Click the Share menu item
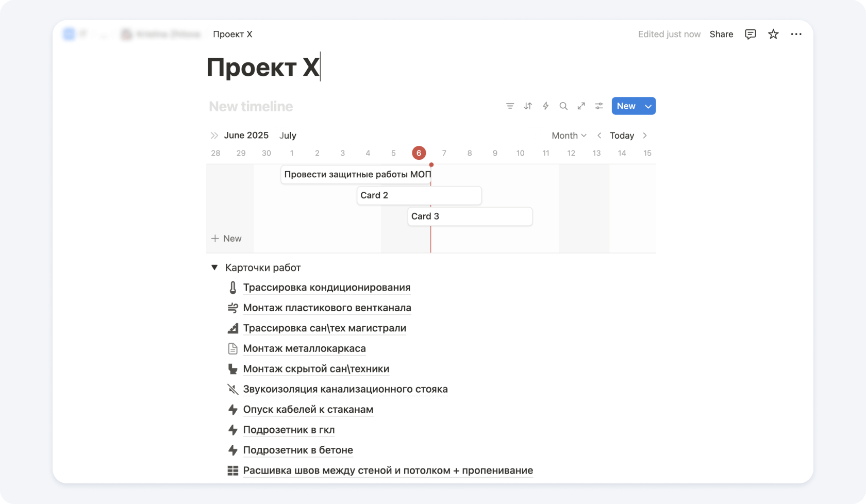Screen dimensions: 866x504 pos(721,34)
